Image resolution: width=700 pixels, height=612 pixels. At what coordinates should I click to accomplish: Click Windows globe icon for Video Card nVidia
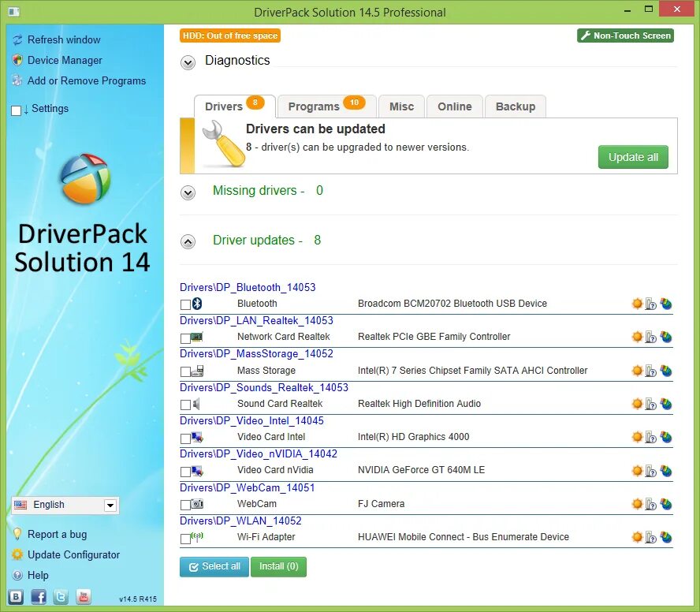pyautogui.click(x=666, y=471)
